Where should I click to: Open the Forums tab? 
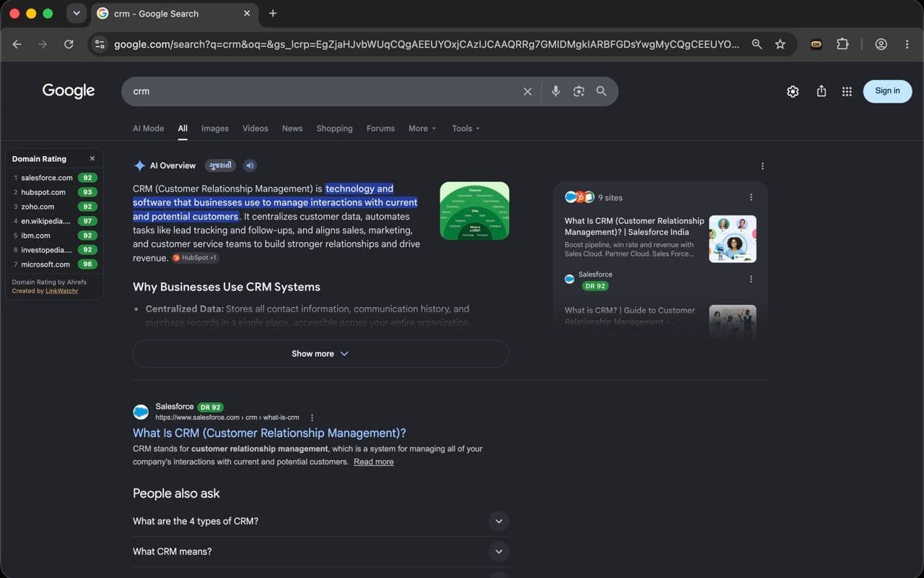[x=380, y=129]
